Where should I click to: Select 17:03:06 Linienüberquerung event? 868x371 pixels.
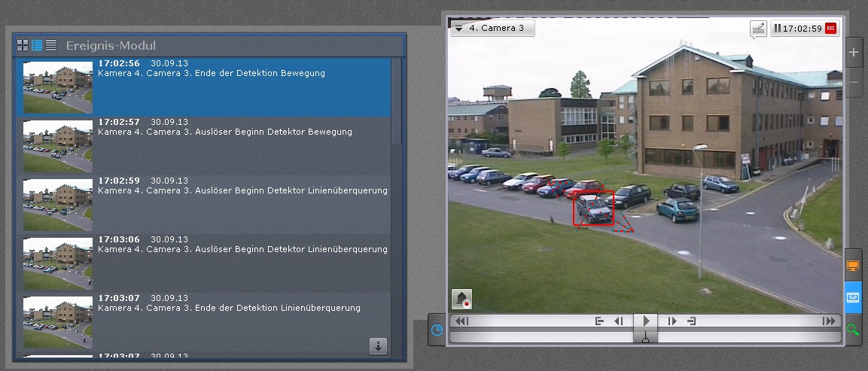pos(204,263)
